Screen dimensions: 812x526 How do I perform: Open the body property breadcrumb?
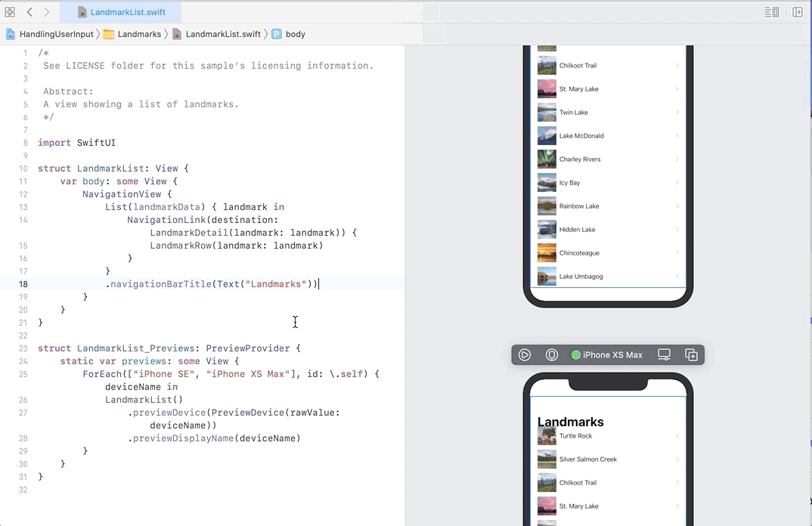[289, 34]
